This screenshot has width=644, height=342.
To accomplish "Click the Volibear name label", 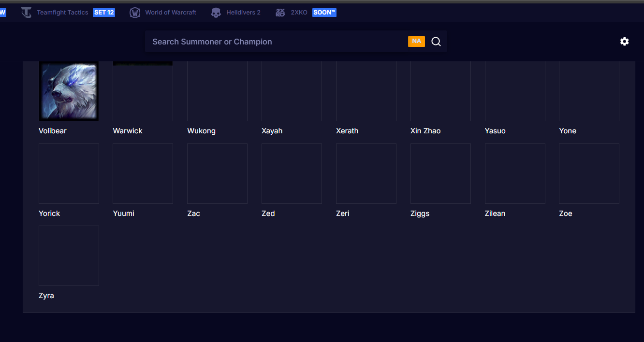I will click(53, 131).
